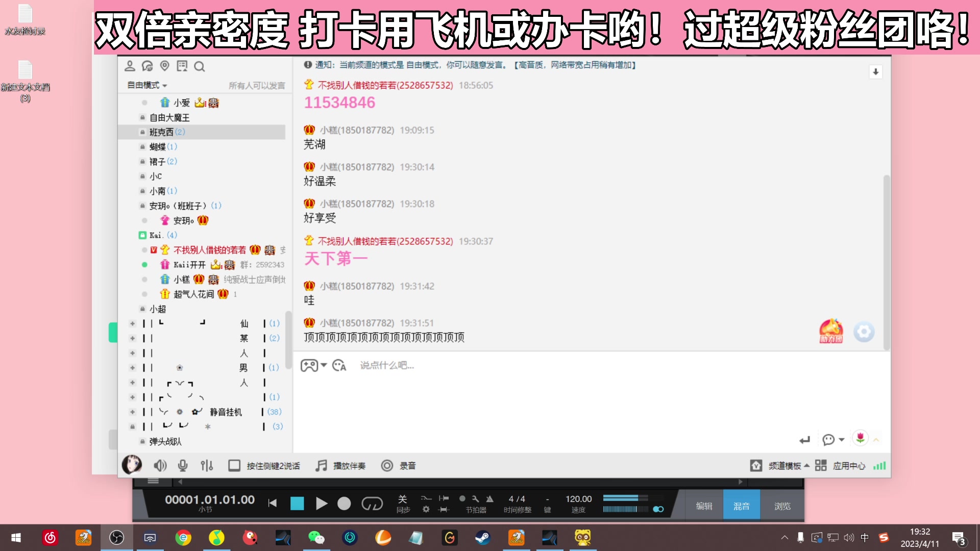Click the game controller icon in chat input
Screen dimensions: 980x551
[309, 365]
